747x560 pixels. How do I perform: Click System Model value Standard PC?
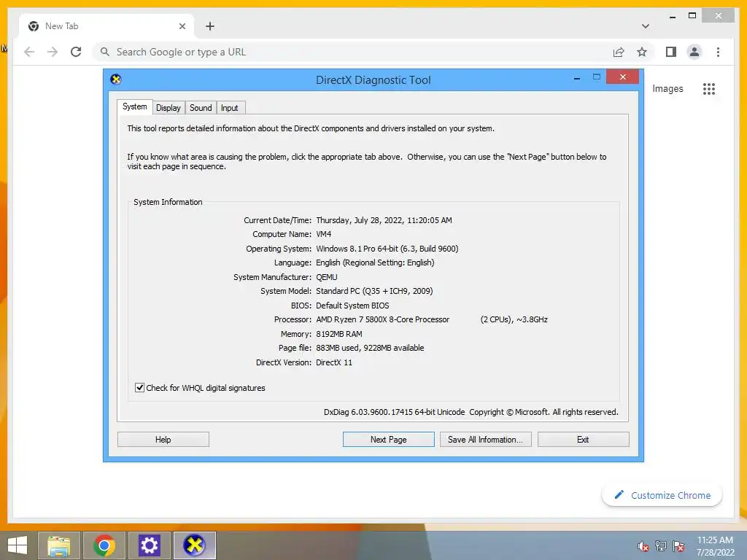pos(374,291)
